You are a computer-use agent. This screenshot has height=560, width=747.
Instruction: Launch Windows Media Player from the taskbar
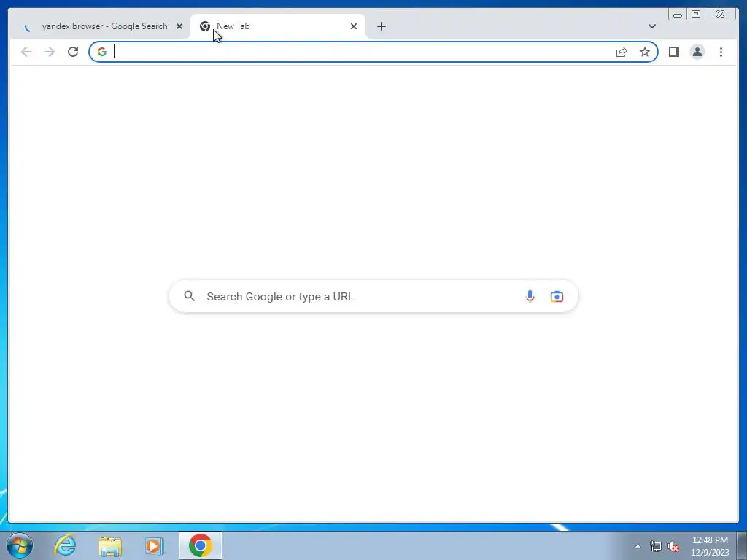click(x=155, y=545)
